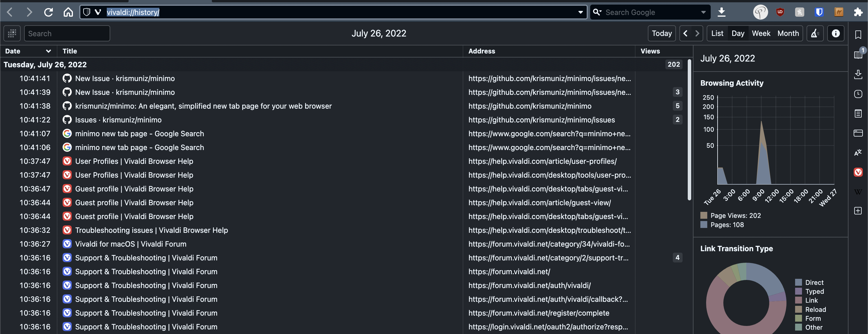Image resolution: width=868 pixels, height=334 pixels.
Task: Toggle the history info side panel
Action: coord(835,33)
